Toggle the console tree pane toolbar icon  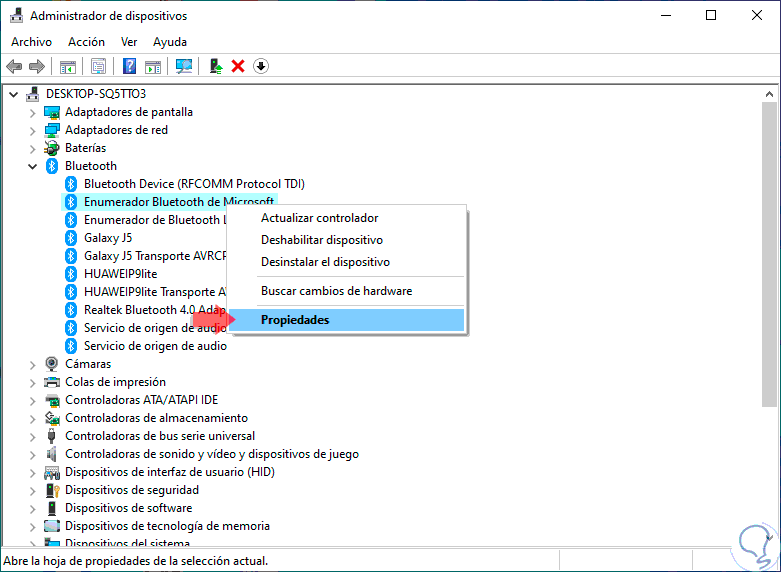coord(68,66)
